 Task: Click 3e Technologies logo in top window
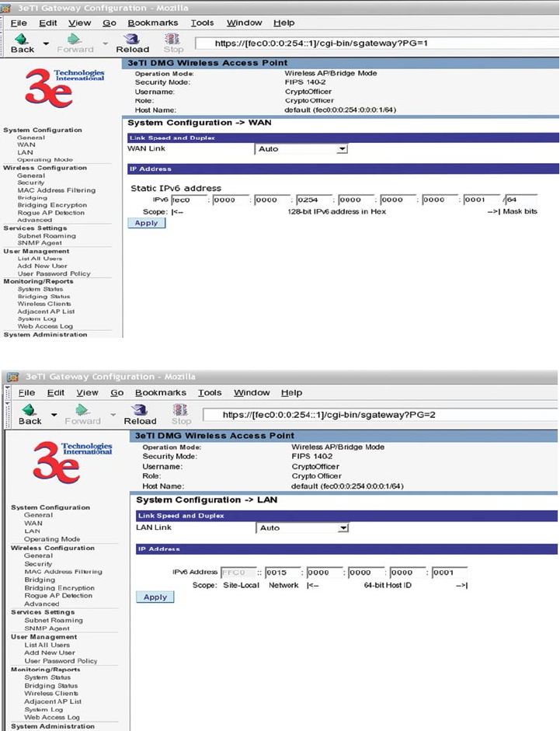[x=64, y=88]
